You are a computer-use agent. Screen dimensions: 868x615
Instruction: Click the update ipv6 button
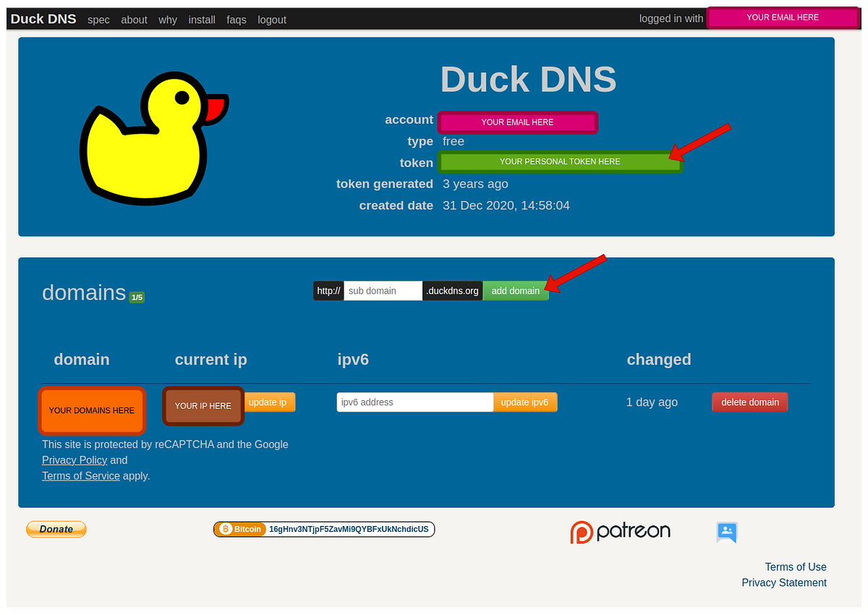(525, 402)
